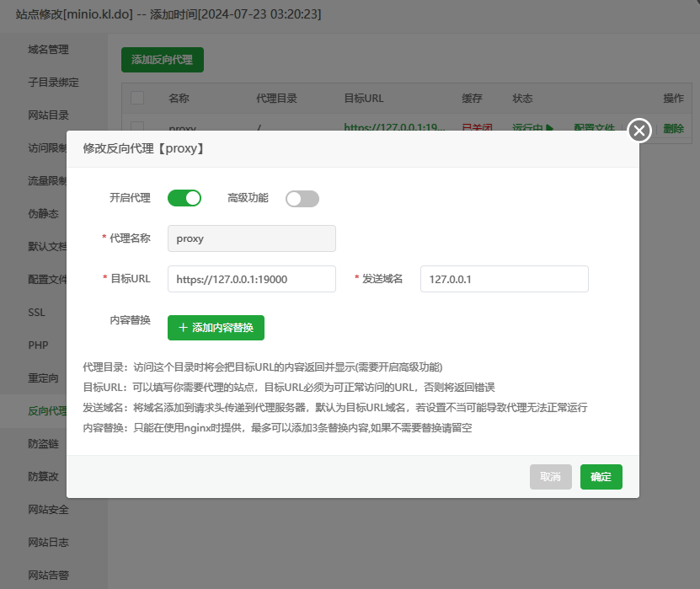Viewport: 700px width, 589px height.
Task: Turn on 高级功能 advanced features switch
Action: (302, 197)
